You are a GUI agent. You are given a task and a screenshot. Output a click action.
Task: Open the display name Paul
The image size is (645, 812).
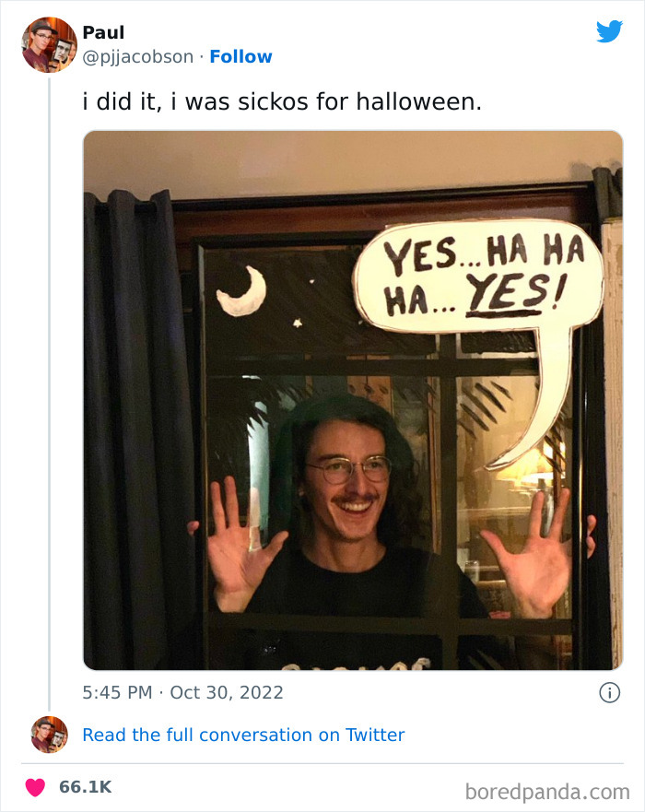pyautogui.click(x=103, y=32)
